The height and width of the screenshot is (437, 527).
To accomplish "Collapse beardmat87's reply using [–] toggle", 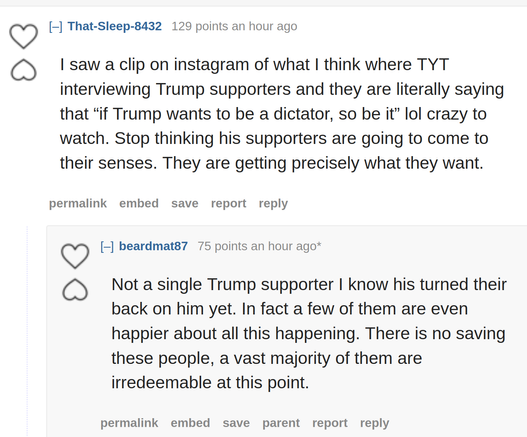I will (x=107, y=246).
